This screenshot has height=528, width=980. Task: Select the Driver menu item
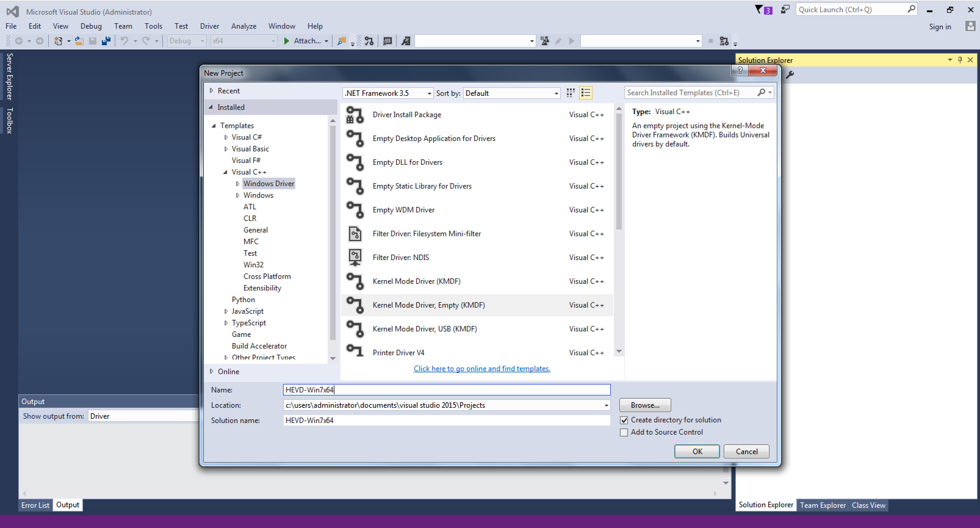208,26
